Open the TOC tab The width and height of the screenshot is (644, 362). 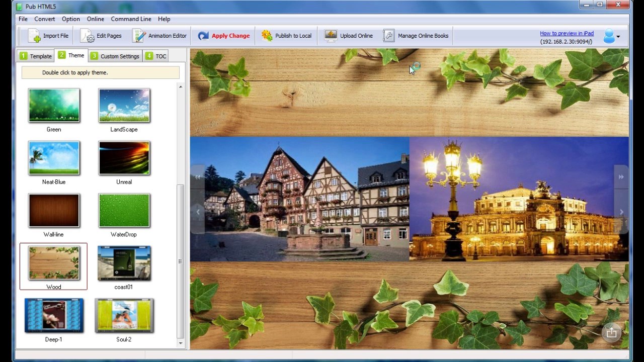click(156, 56)
